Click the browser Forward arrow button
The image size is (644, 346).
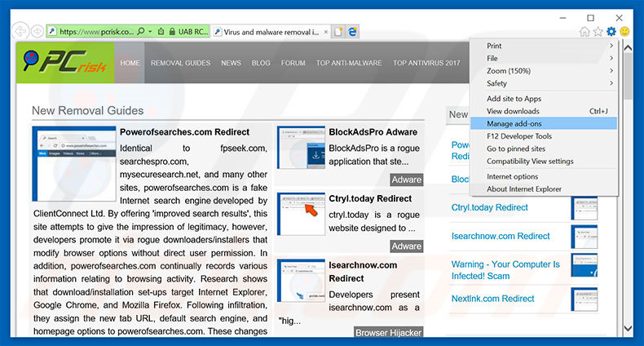tap(37, 31)
